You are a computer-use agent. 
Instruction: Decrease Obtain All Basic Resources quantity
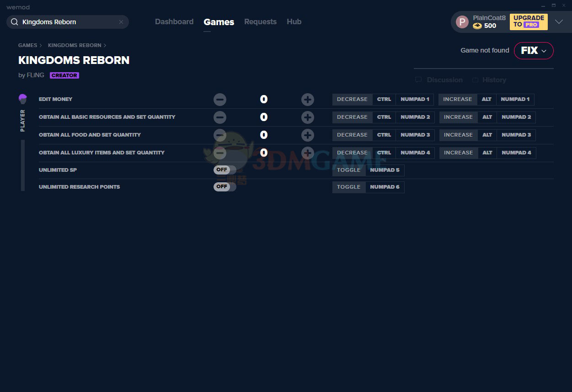pyautogui.click(x=220, y=117)
